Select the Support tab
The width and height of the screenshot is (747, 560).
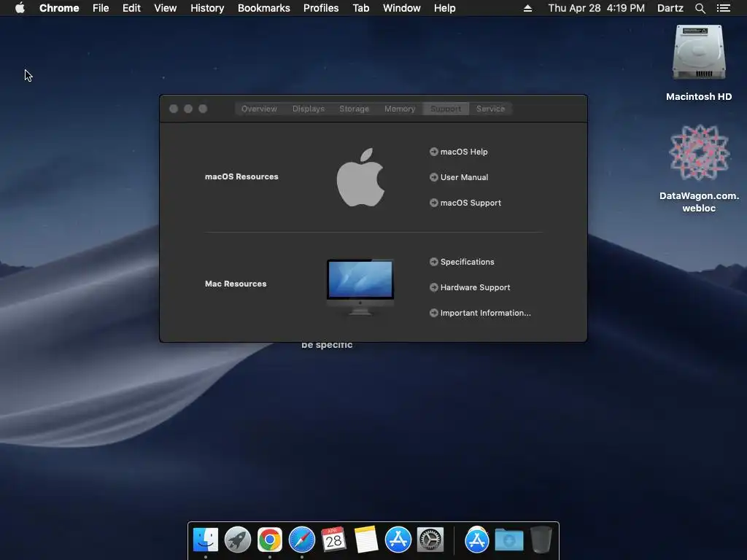tap(446, 109)
